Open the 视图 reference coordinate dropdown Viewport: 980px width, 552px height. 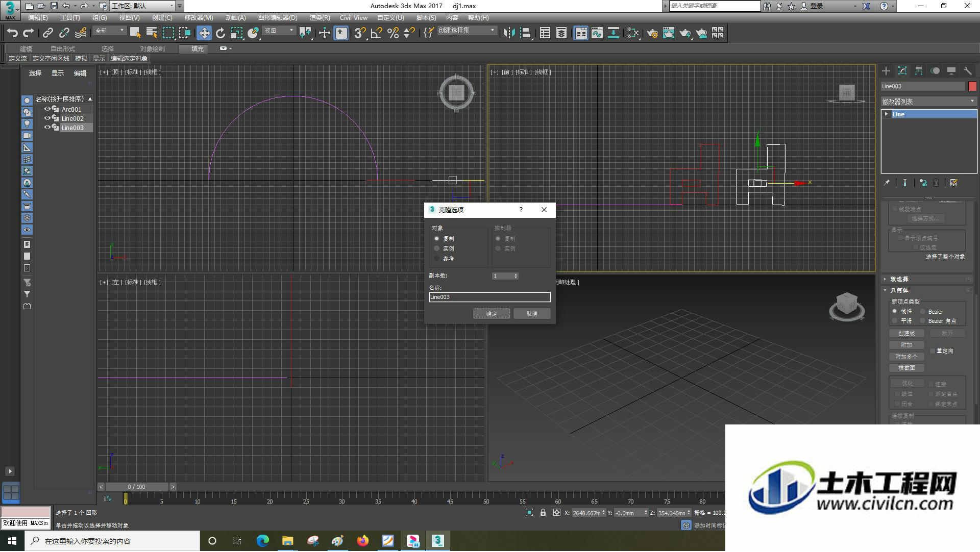279,31
